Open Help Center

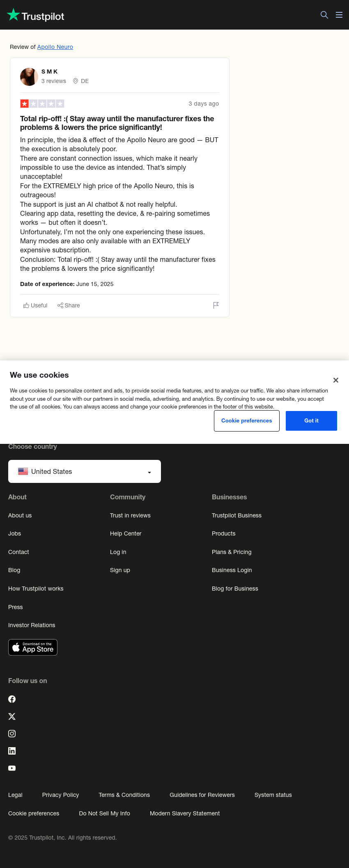point(126,533)
